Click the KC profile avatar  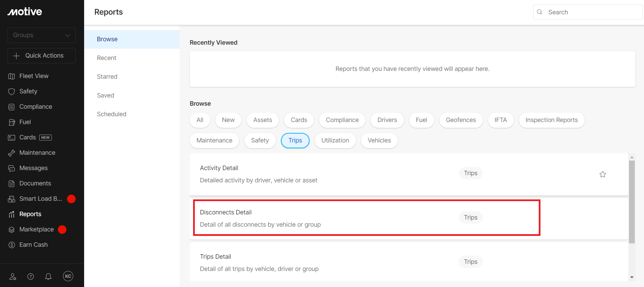(x=68, y=276)
